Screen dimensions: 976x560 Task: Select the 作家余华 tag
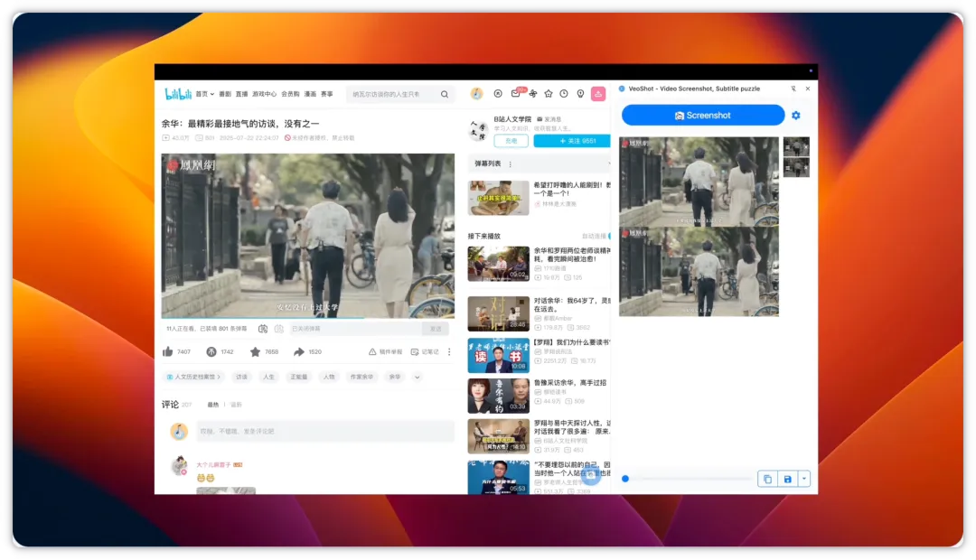361,377
